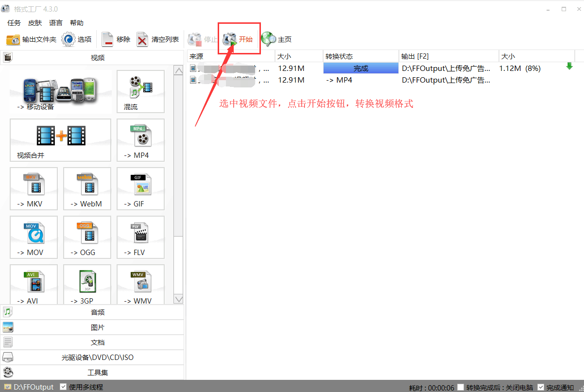Open the 主页 homepage
Viewport: 584px width, 392px height.
coord(277,39)
